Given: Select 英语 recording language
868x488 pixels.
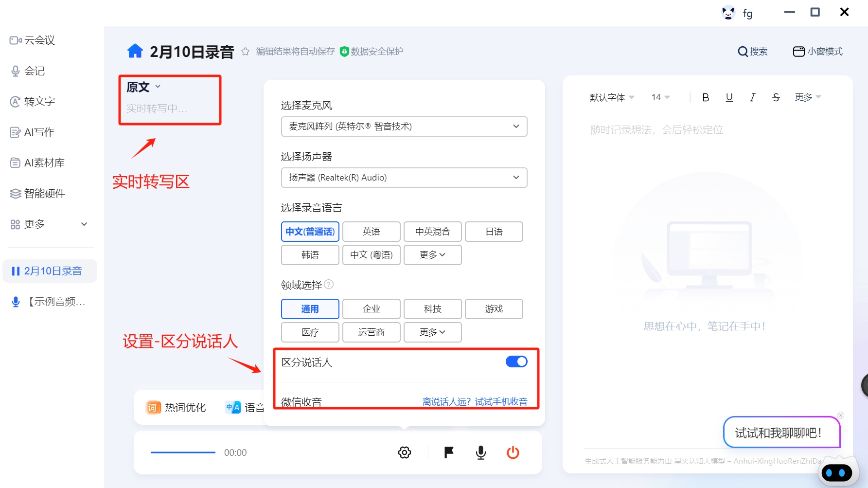Looking at the screenshot, I should coord(372,232).
